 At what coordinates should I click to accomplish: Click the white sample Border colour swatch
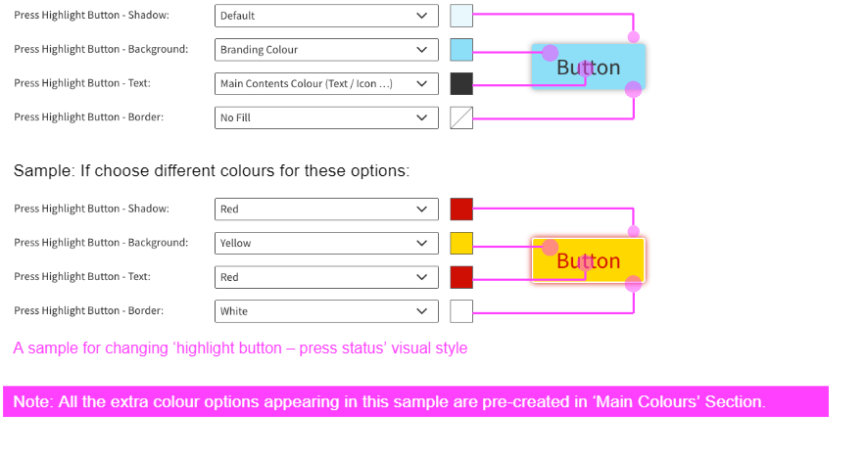pyautogui.click(x=461, y=312)
